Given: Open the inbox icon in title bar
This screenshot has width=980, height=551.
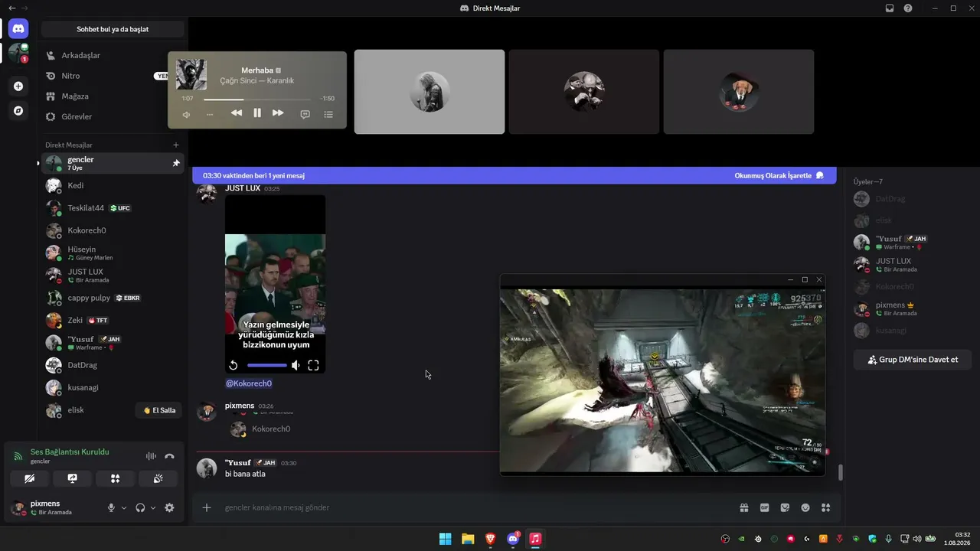Looking at the screenshot, I should pos(890,8).
